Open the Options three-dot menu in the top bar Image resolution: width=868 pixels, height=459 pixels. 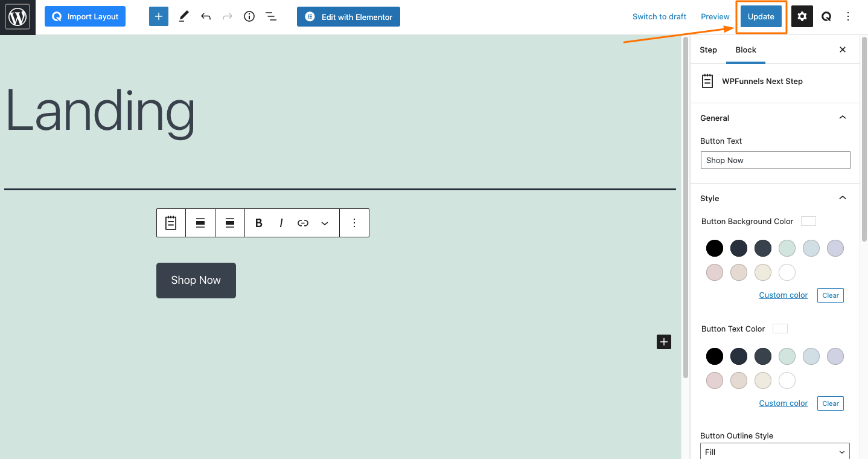coord(848,17)
